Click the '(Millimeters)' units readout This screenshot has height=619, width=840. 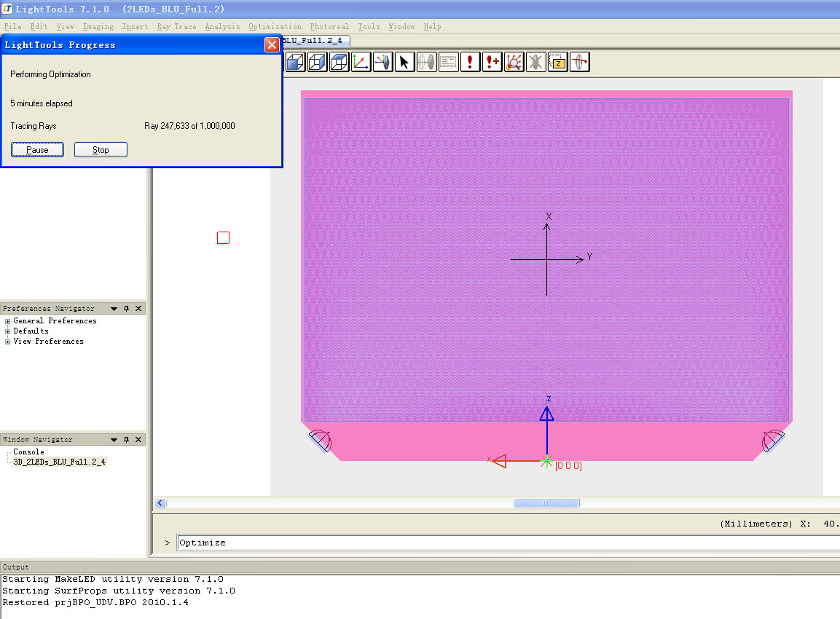[756, 524]
